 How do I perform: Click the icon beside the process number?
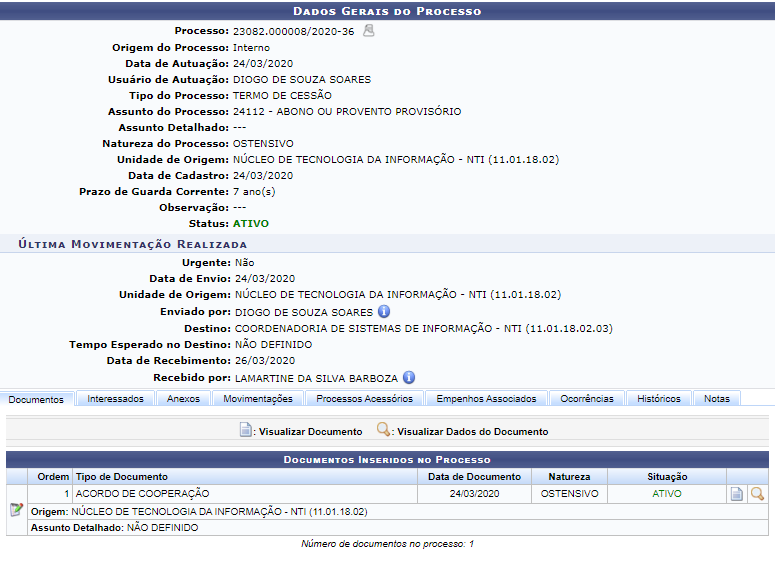[x=368, y=31]
